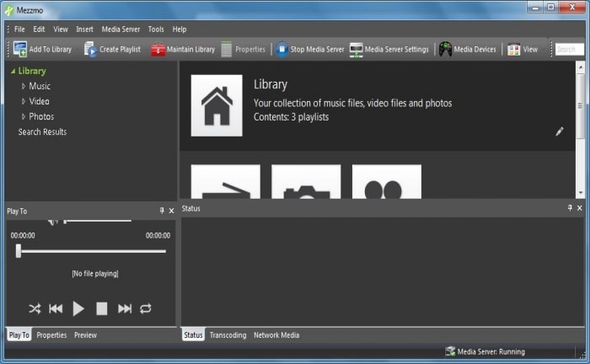This screenshot has width=590, height=364.
Task: Switch to the Status tab
Action: point(193,335)
